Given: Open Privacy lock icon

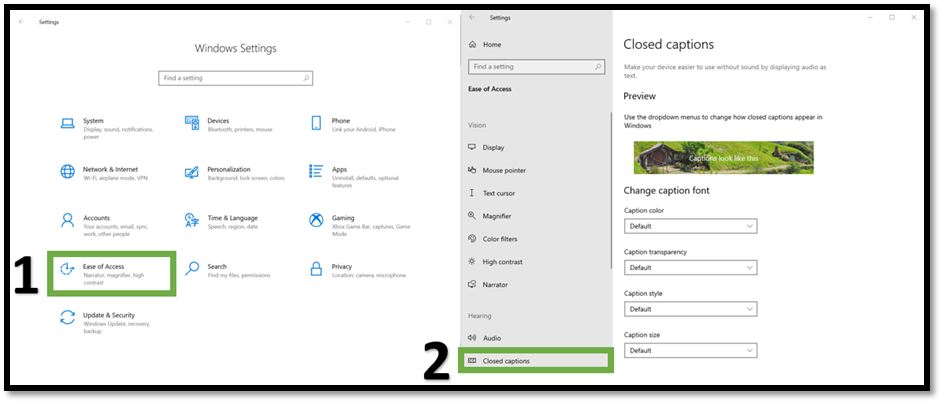Looking at the screenshot, I should tap(316, 270).
